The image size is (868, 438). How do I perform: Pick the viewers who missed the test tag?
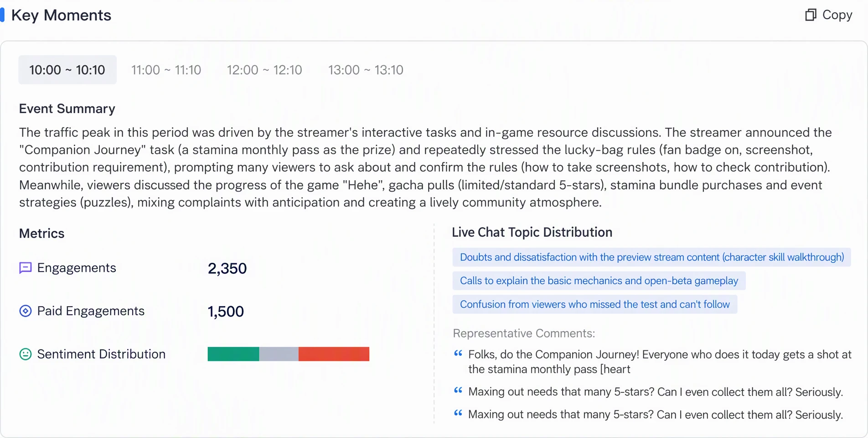pos(594,304)
